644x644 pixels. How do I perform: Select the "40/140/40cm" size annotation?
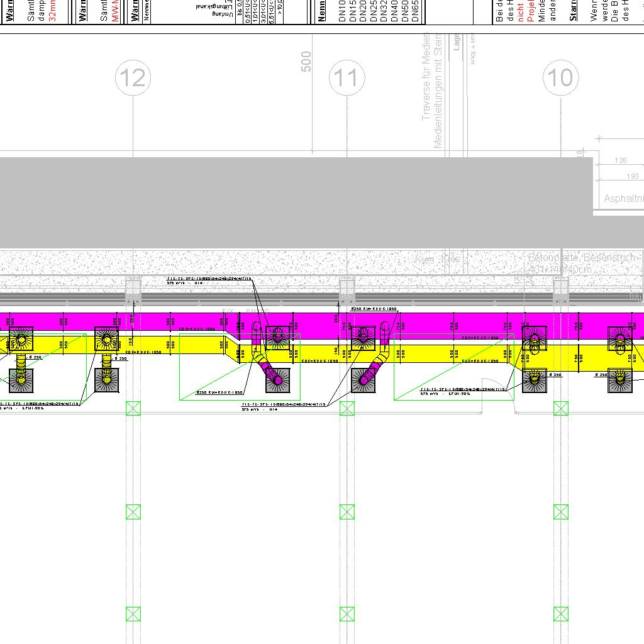coord(560,269)
